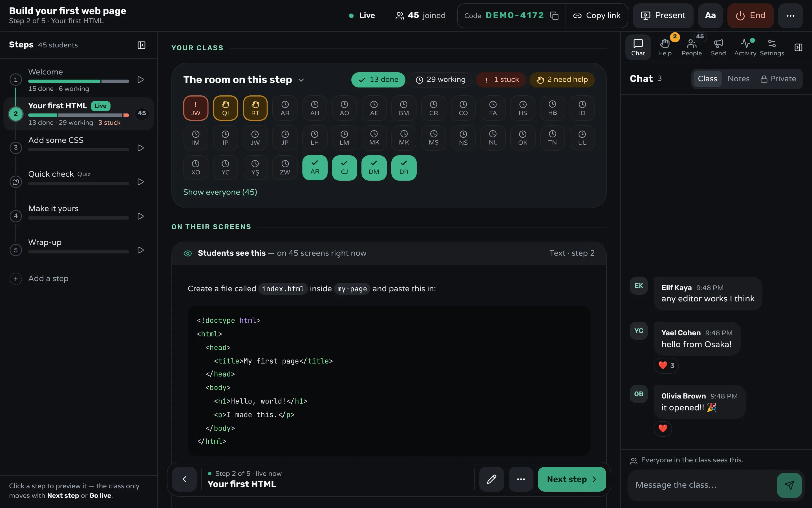812x508 pixels.
Task: Switch chat to Notes
Action: [x=738, y=79]
